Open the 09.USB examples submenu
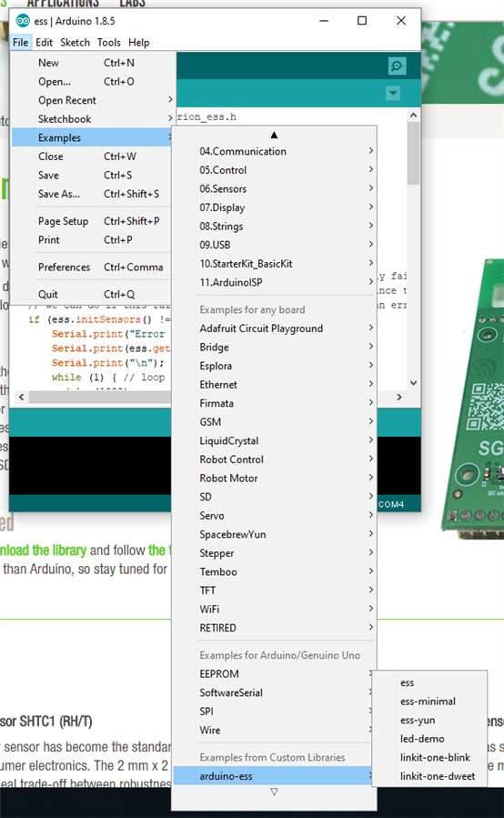The image size is (504, 818). pyautogui.click(x=274, y=245)
